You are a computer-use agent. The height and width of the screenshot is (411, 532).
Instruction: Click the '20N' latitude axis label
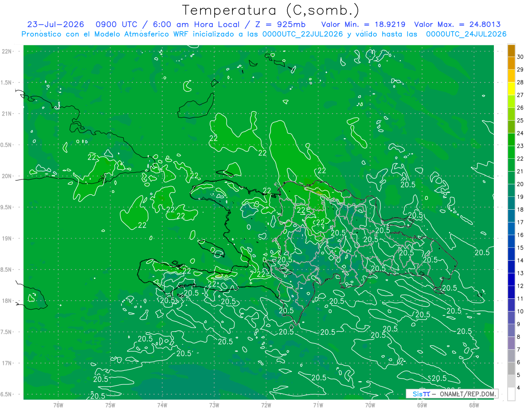[x=7, y=176]
